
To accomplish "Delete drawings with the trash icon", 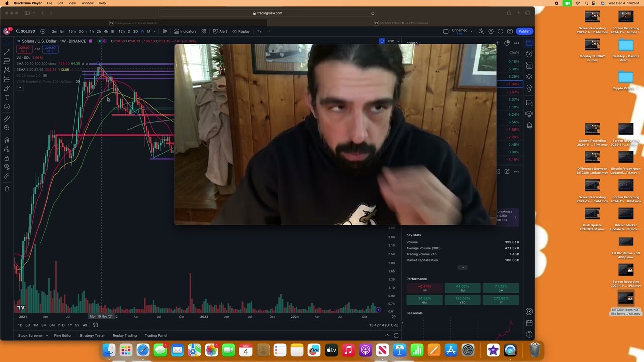I will (x=7, y=189).
